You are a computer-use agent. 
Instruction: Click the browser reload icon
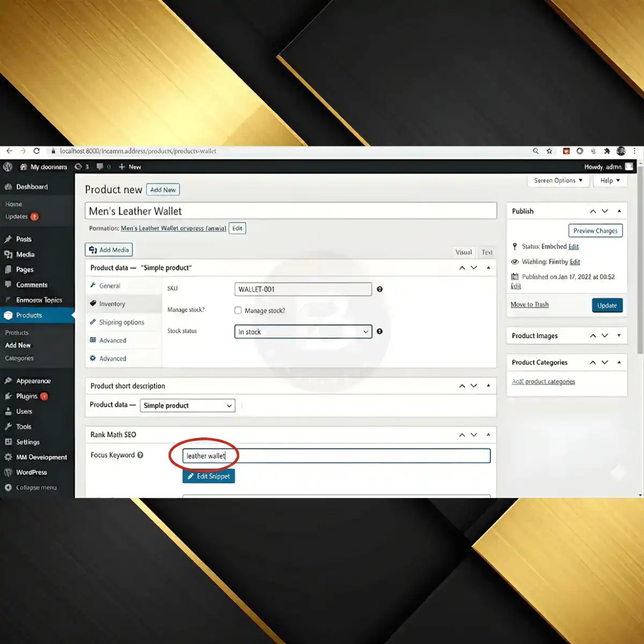click(36, 151)
